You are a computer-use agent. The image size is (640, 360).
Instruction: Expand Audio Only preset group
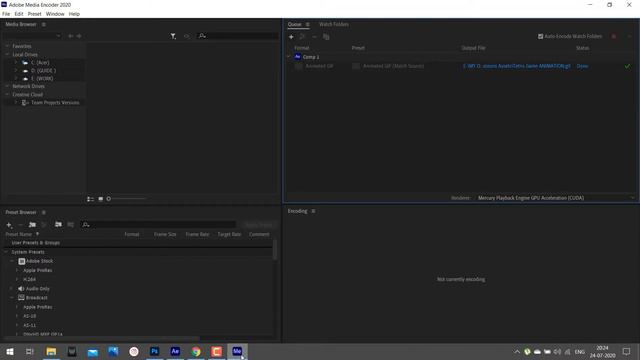click(12, 289)
